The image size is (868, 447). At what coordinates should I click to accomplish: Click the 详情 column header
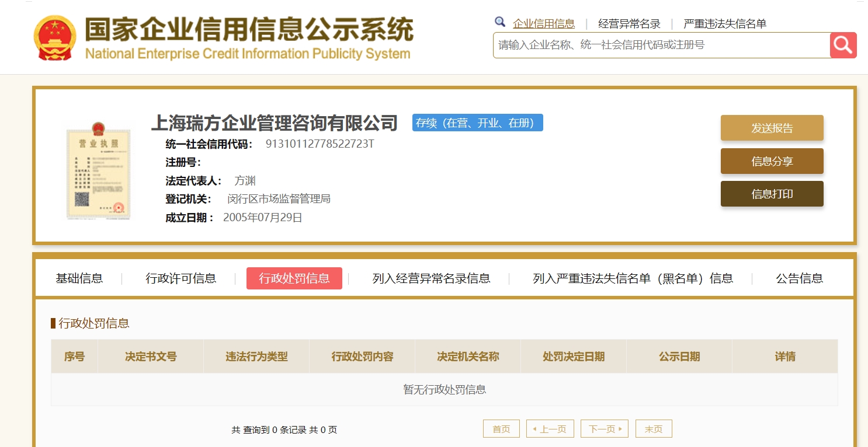tap(785, 357)
